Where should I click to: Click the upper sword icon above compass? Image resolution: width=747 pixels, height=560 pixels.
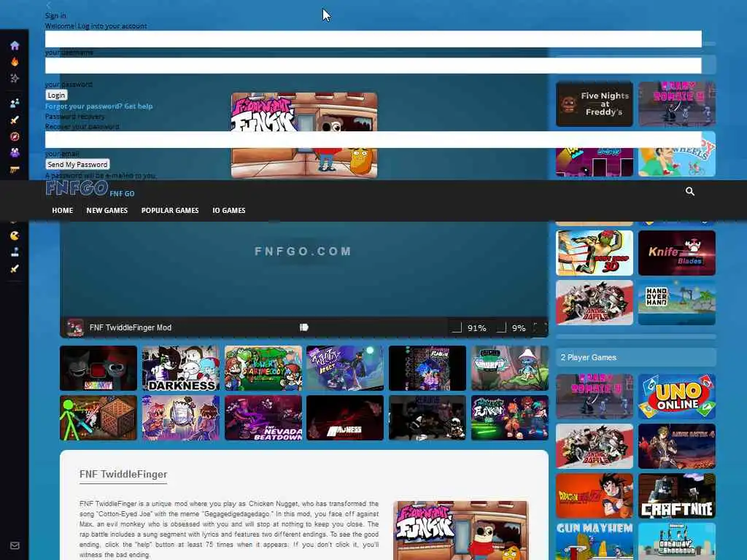click(x=15, y=120)
